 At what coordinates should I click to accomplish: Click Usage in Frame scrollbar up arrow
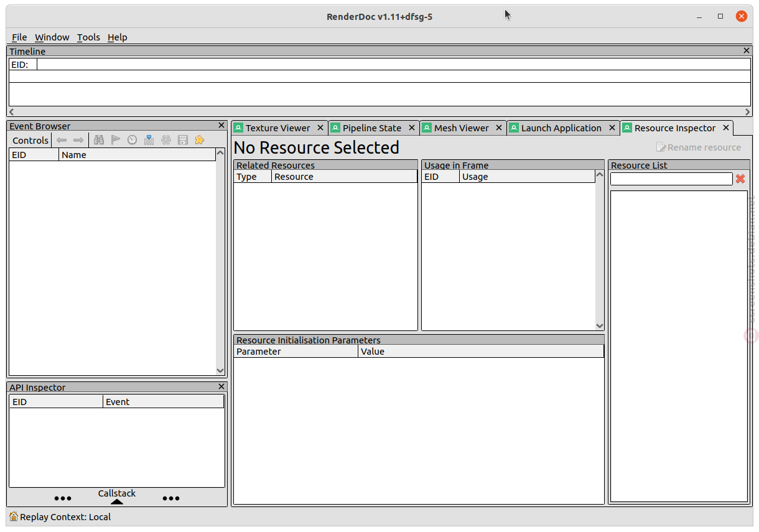point(600,175)
